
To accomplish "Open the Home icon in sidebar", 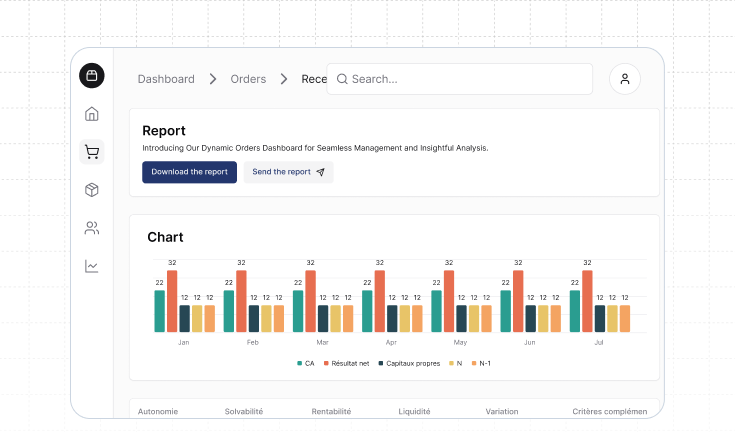I will pyautogui.click(x=92, y=114).
